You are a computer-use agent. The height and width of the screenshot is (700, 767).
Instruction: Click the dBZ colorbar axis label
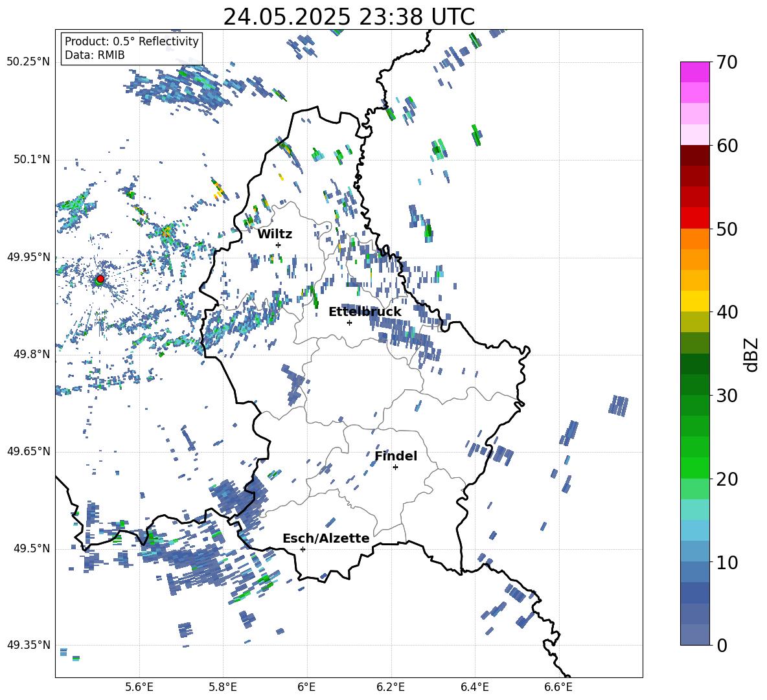pos(752,354)
